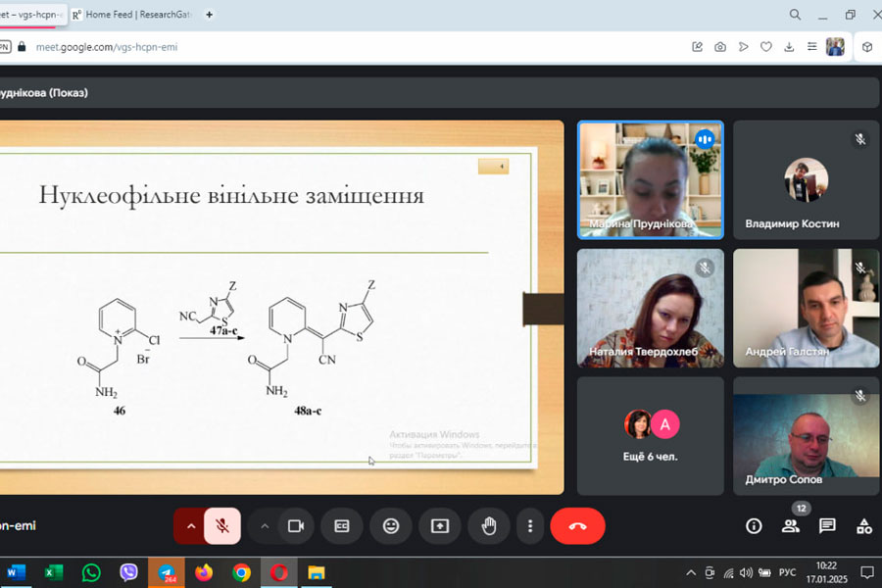Open meeting details info icon

(754, 526)
